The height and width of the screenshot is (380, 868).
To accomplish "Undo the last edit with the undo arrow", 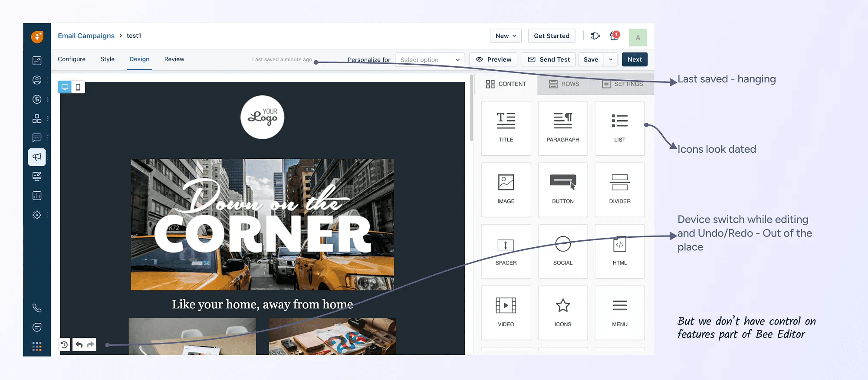I will pos(79,345).
